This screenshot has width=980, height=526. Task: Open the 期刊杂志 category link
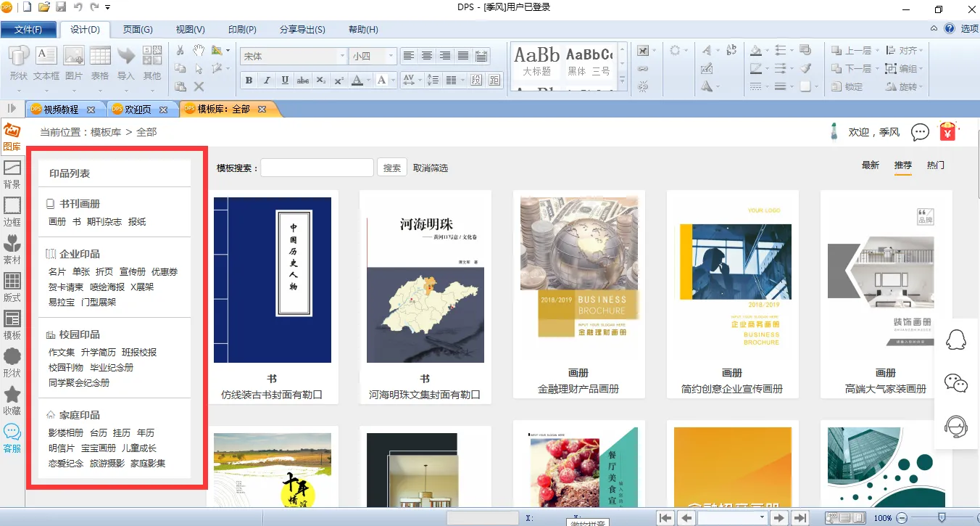tap(104, 221)
